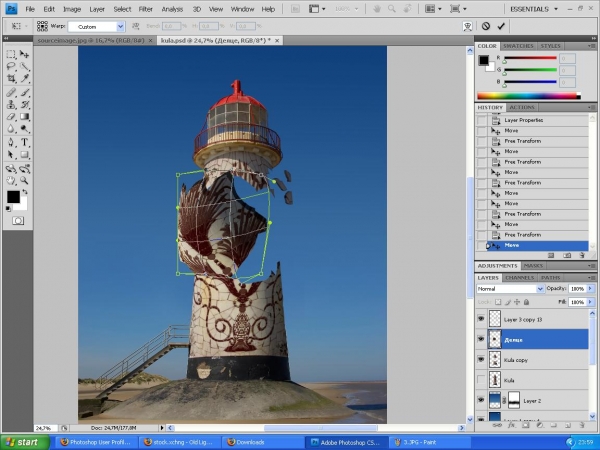The height and width of the screenshot is (450, 600).
Task: Click the zoom percentage field in status bar
Action: [x=46, y=428]
